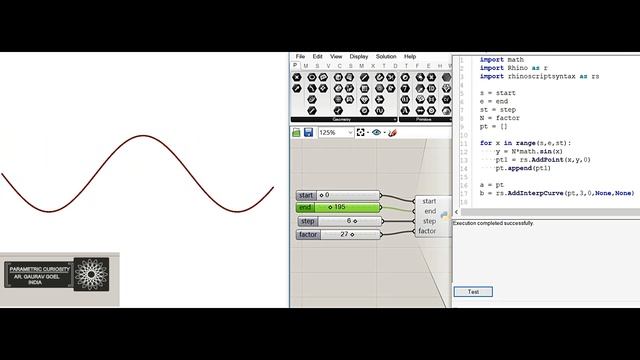Image resolution: width=640 pixels, height=360 pixels.
Task: Select the Number parameter icon showing 0.1
Action: pos(405,99)
